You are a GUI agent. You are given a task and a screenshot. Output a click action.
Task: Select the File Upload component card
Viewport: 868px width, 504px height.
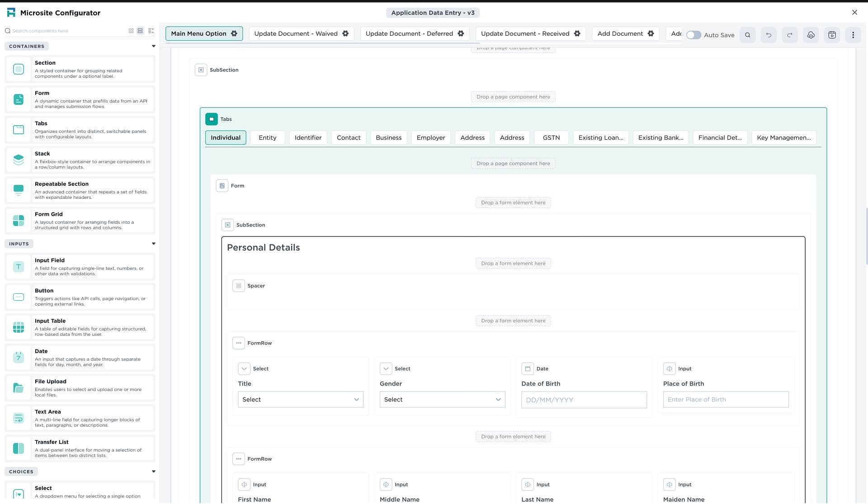[x=80, y=388]
